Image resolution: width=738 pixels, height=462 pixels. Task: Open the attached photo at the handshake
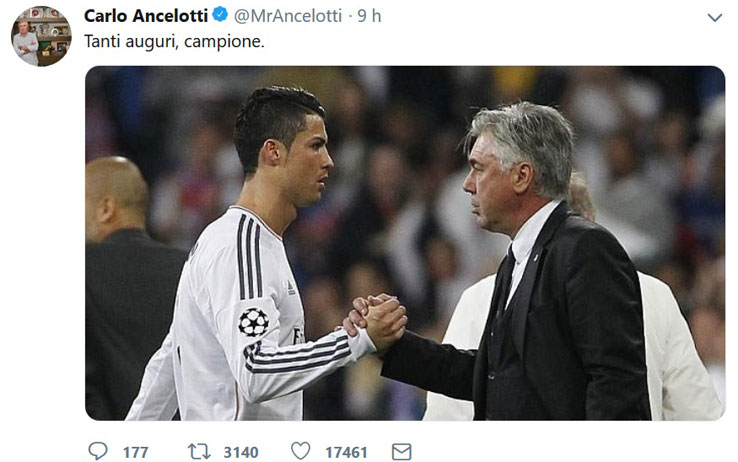click(375, 320)
